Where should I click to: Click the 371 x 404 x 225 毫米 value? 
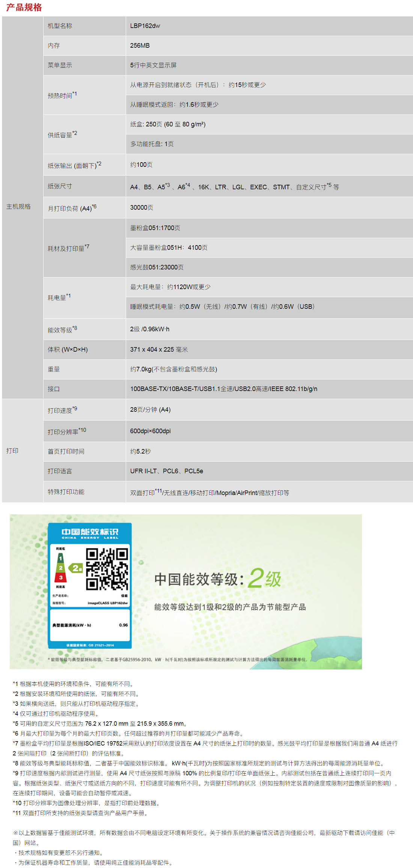(x=159, y=349)
